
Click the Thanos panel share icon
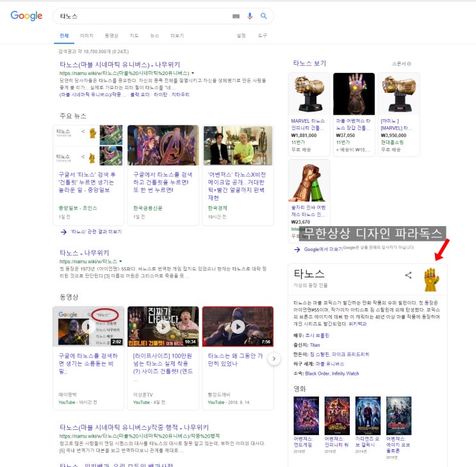(408, 275)
